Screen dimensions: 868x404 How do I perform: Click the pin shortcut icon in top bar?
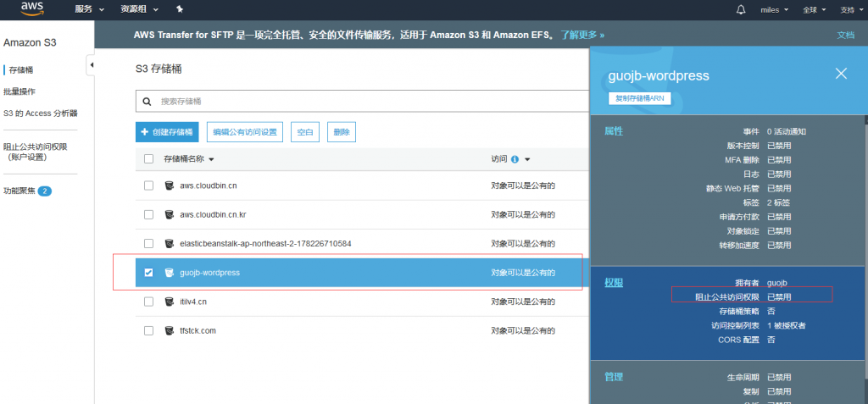[180, 9]
